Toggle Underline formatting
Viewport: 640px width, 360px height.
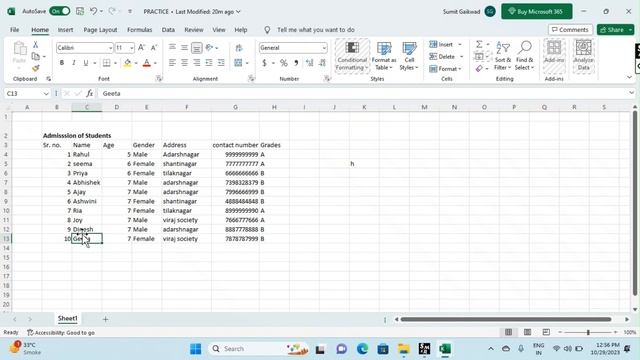(x=86, y=63)
